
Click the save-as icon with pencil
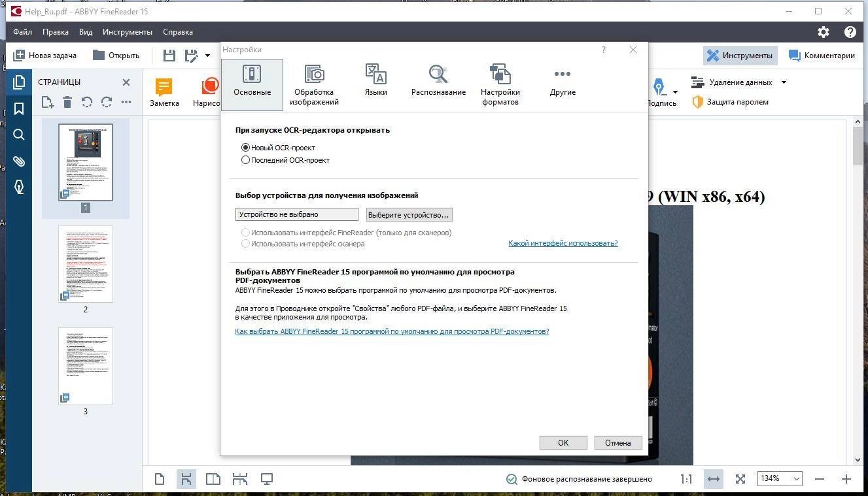192,56
